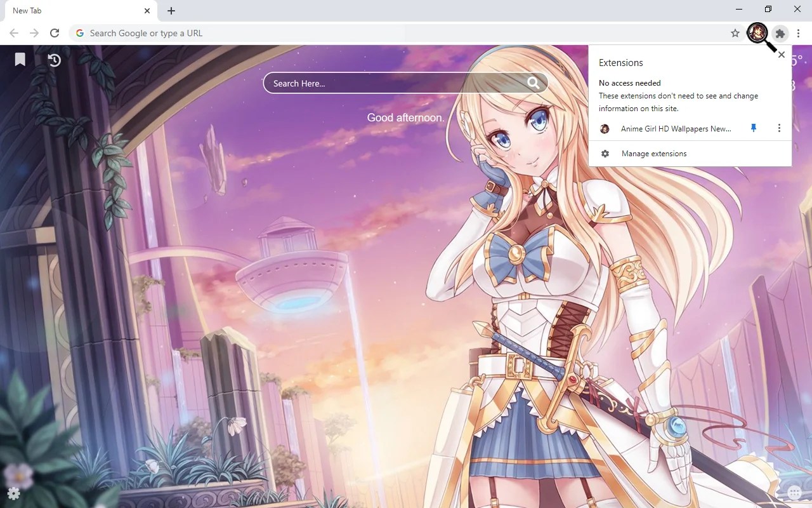Click the Anime Girl extension favicon in list

(x=605, y=129)
